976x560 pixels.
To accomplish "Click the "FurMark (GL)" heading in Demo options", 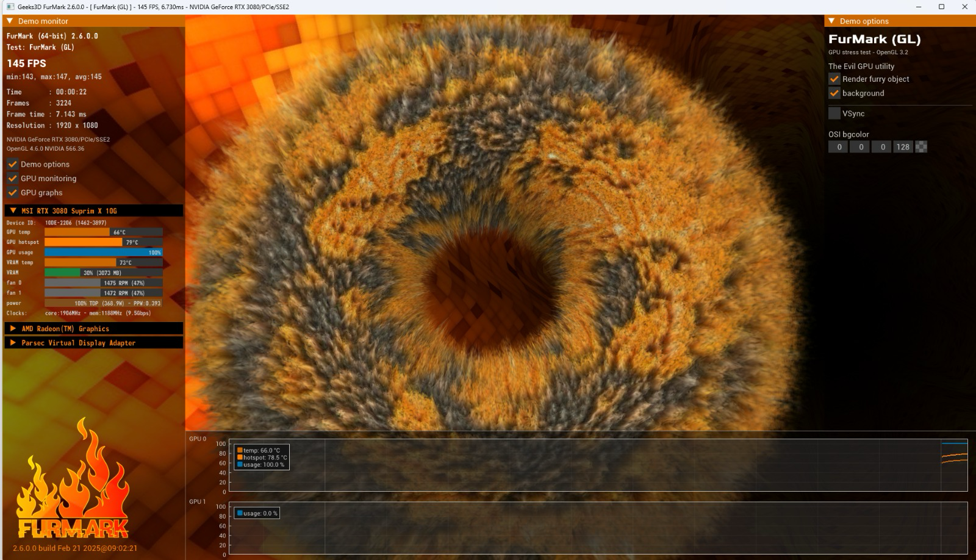I will 875,40.
